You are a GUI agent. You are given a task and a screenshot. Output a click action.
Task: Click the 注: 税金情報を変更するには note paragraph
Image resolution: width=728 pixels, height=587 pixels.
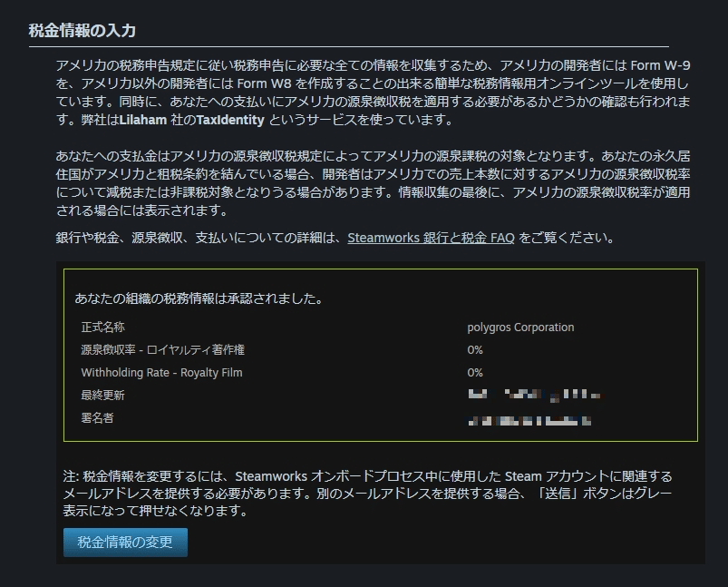(368, 494)
